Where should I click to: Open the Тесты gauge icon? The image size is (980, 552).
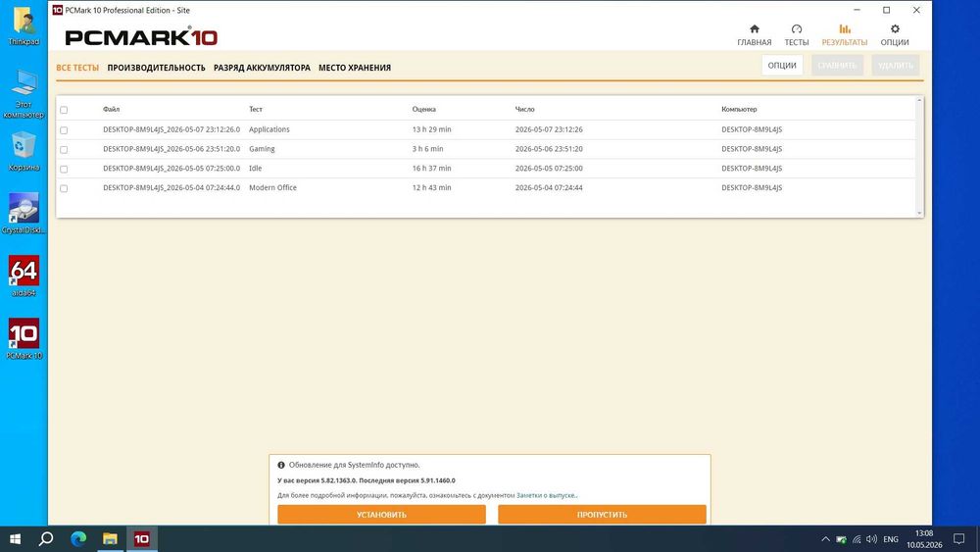click(796, 29)
